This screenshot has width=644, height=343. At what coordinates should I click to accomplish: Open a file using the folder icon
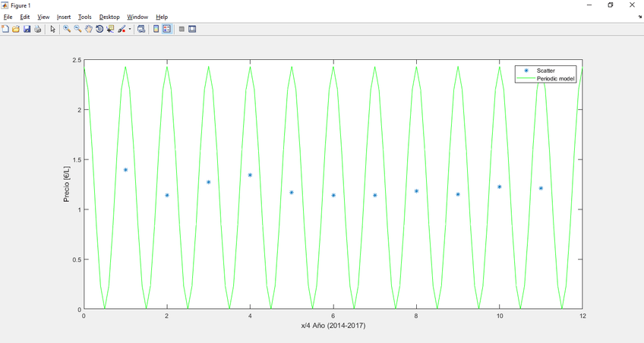(x=16, y=30)
